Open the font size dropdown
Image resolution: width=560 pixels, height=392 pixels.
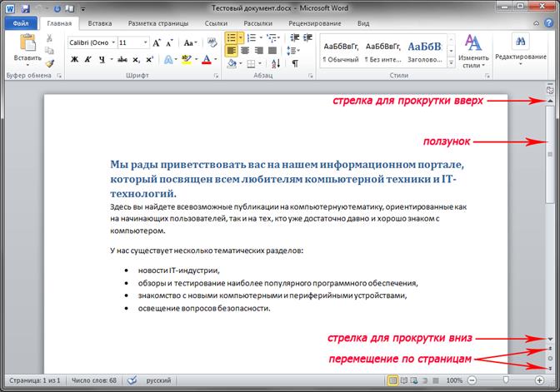coord(146,42)
